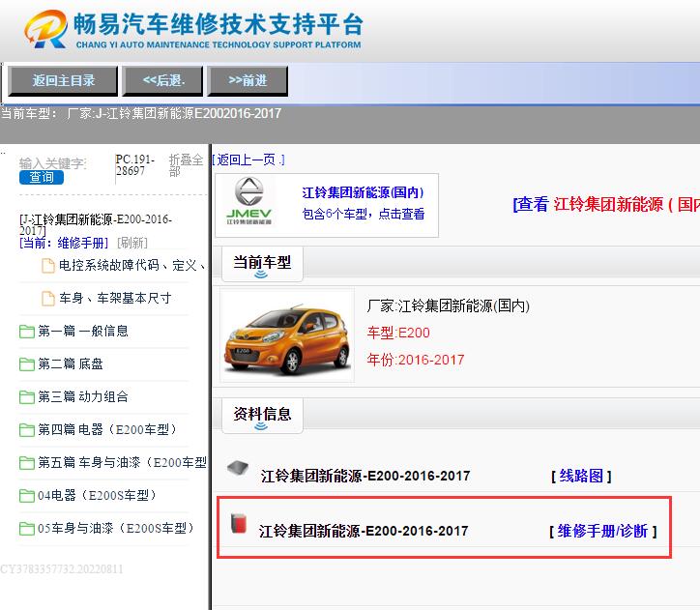Click the 返回上一页 link

point(248,160)
